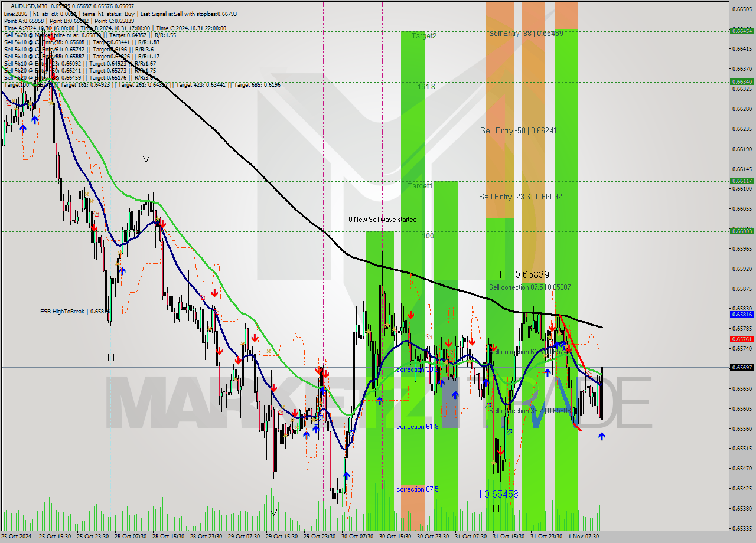
Task: Click the green 0.66454 price tag
Action: pos(742,31)
